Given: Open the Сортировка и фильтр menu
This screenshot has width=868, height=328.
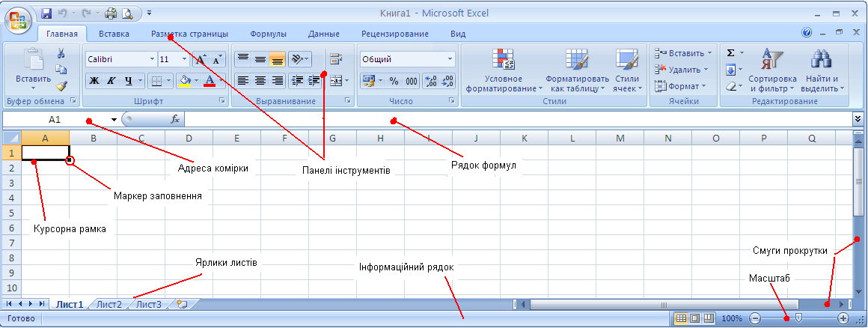Looking at the screenshot, I should (772, 69).
